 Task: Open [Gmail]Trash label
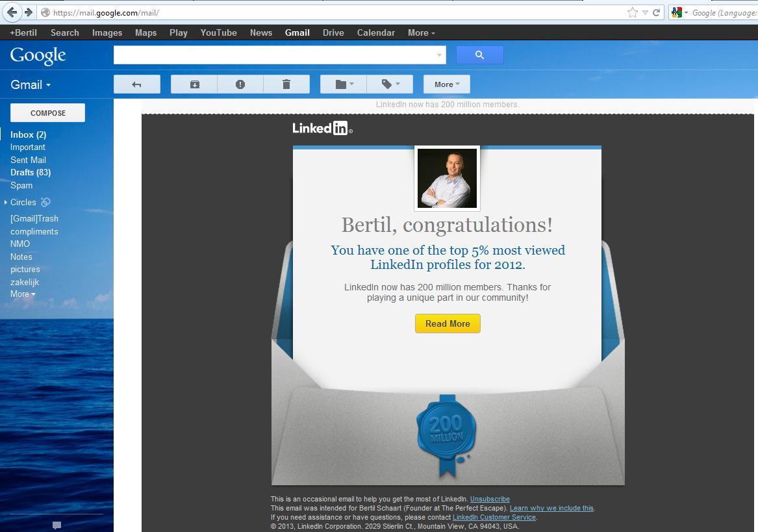click(x=34, y=219)
